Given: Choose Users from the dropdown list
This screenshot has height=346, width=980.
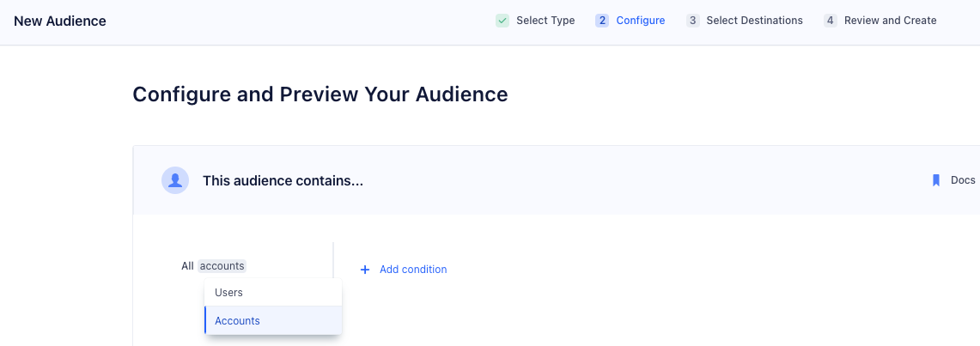Looking at the screenshot, I should (x=229, y=293).
